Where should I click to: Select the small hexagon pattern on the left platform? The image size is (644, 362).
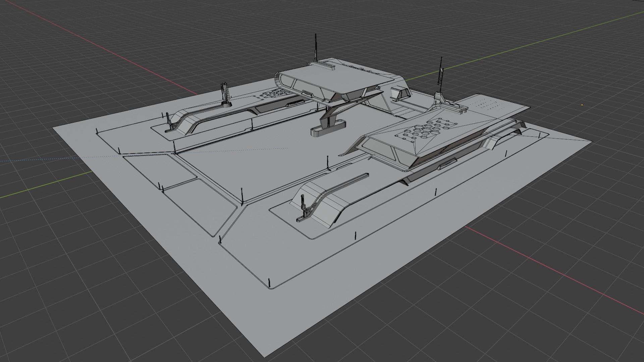tap(273, 94)
